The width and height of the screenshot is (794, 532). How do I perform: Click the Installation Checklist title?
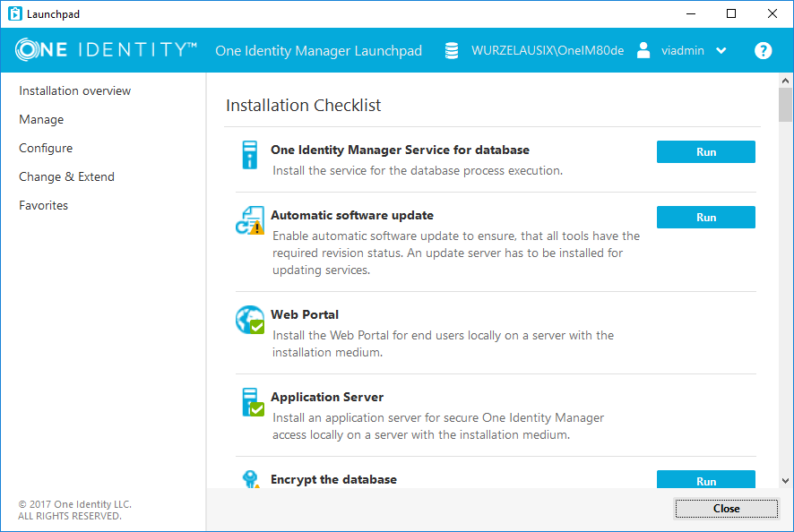tap(303, 106)
